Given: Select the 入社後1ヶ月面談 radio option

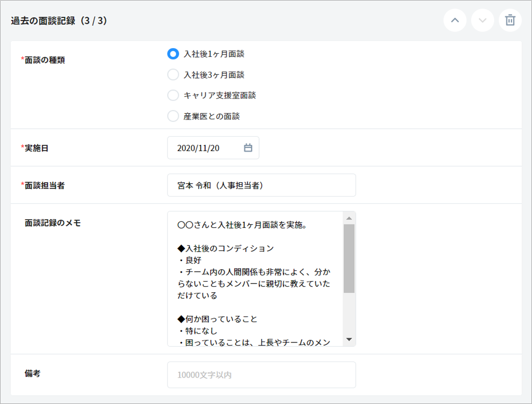Looking at the screenshot, I should pos(173,54).
